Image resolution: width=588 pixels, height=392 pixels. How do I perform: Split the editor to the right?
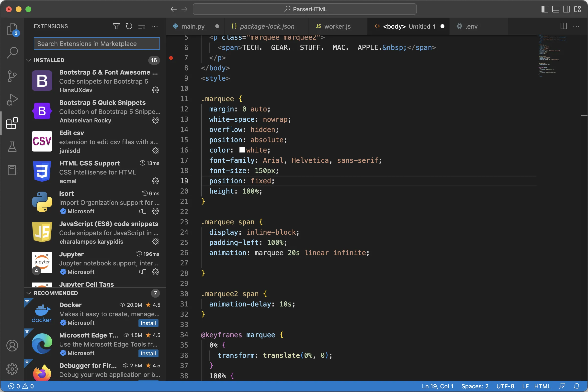point(564,26)
